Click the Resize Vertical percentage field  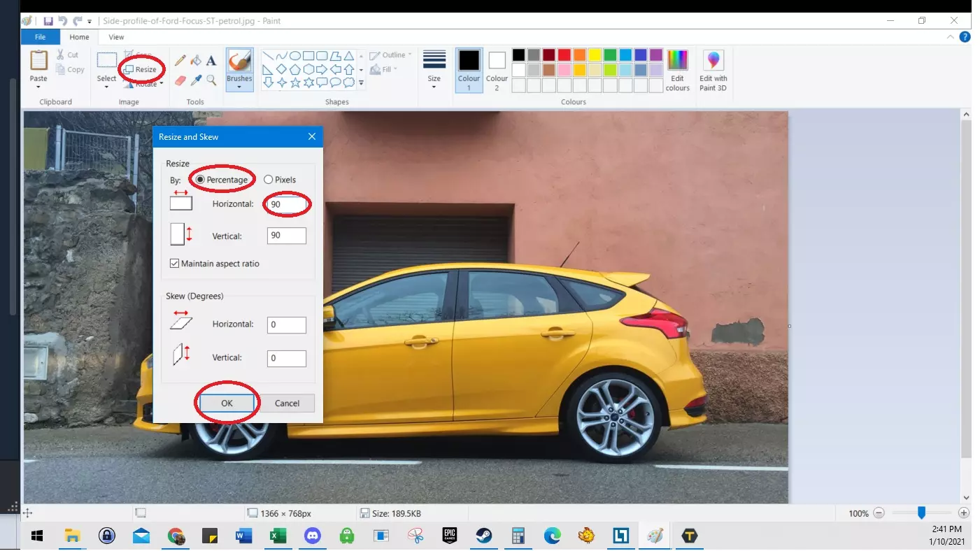[x=287, y=236]
